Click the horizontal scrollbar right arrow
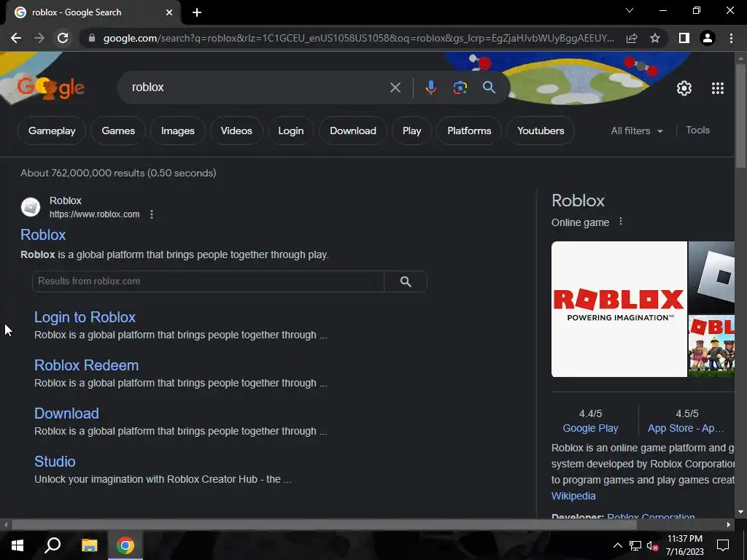The height and width of the screenshot is (560, 747). click(x=729, y=525)
